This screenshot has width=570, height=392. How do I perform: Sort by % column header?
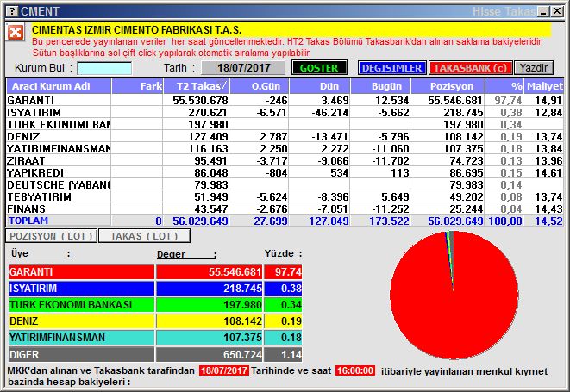pos(504,86)
